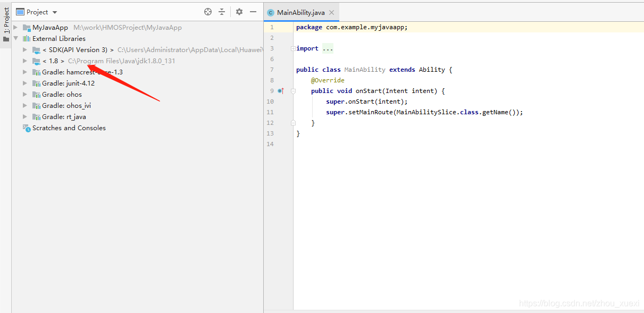Select the MainAbility.java editor tab
This screenshot has height=313, width=644.
point(301,12)
